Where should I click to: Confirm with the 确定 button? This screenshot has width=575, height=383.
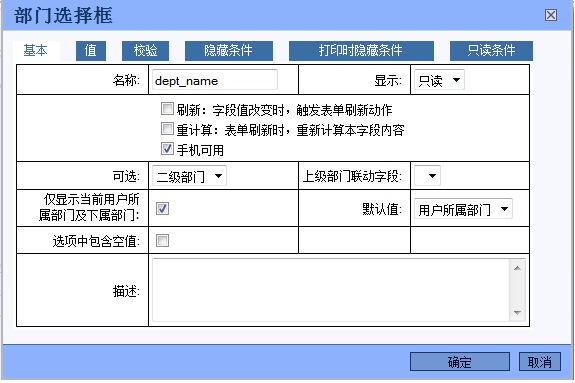coord(460,362)
